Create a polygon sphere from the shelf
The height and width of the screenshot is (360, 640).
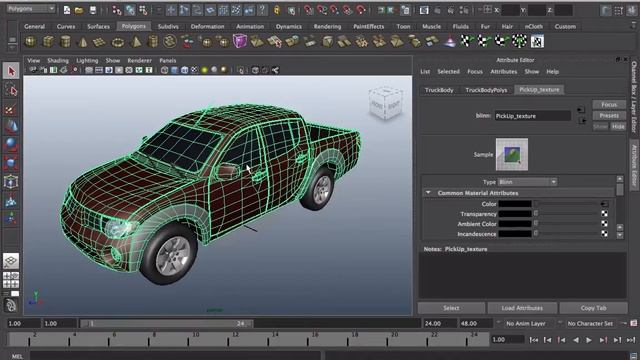[x=31, y=41]
